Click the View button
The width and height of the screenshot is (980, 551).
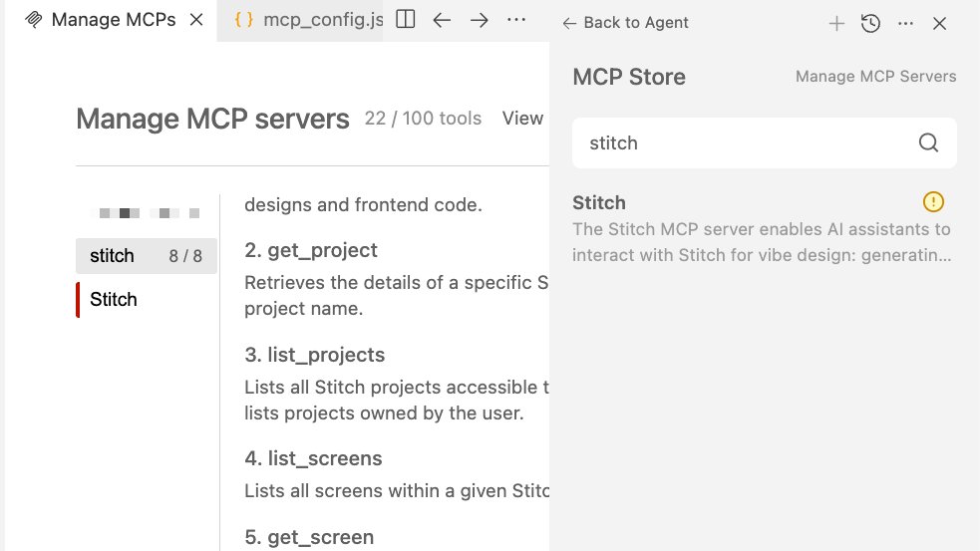click(x=522, y=118)
